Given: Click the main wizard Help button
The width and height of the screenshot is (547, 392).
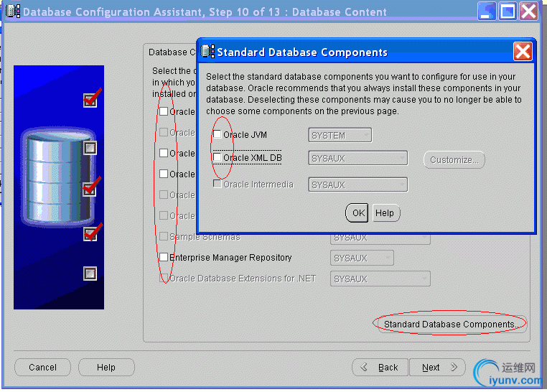Looking at the screenshot, I should click(x=106, y=368).
